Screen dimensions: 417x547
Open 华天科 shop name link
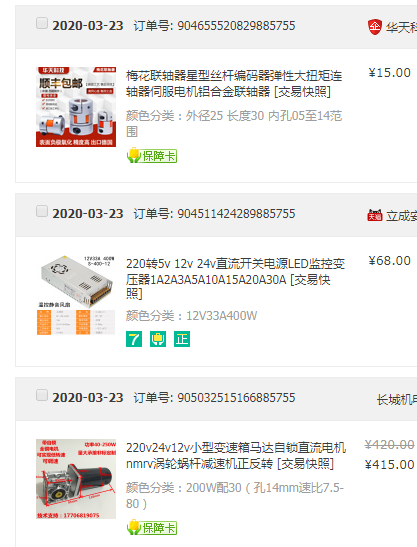coord(401,27)
